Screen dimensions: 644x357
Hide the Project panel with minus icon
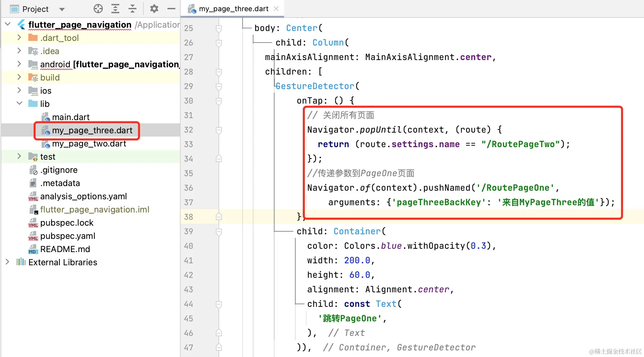(x=171, y=9)
